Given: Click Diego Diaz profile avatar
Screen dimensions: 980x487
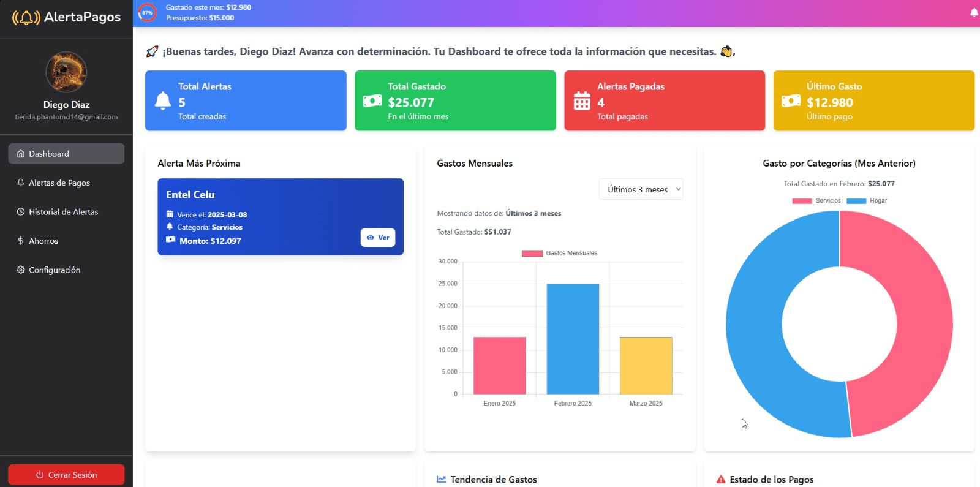Looking at the screenshot, I should coord(66,72).
